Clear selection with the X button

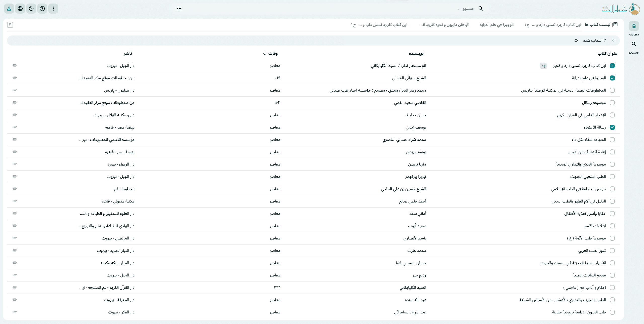613,40
